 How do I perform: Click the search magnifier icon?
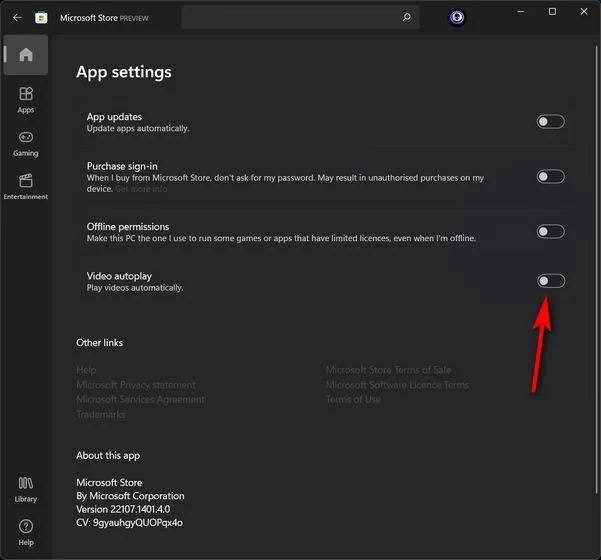406,17
